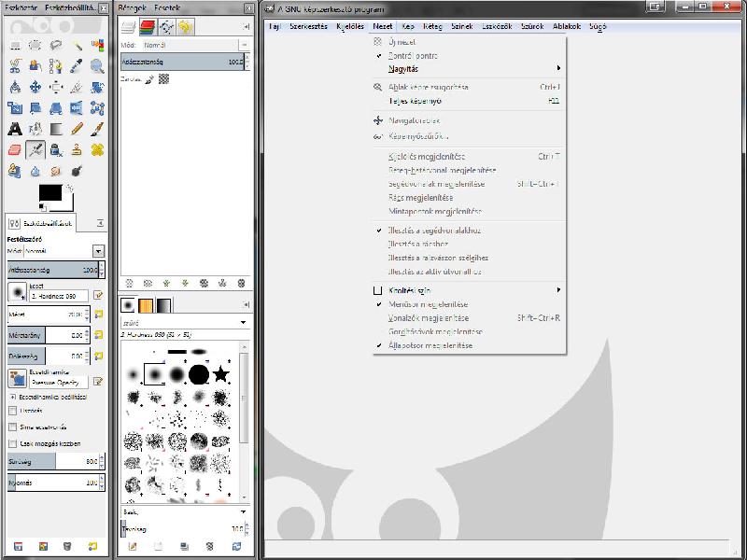Toggle Menüsor megjelenítése option

(467, 304)
